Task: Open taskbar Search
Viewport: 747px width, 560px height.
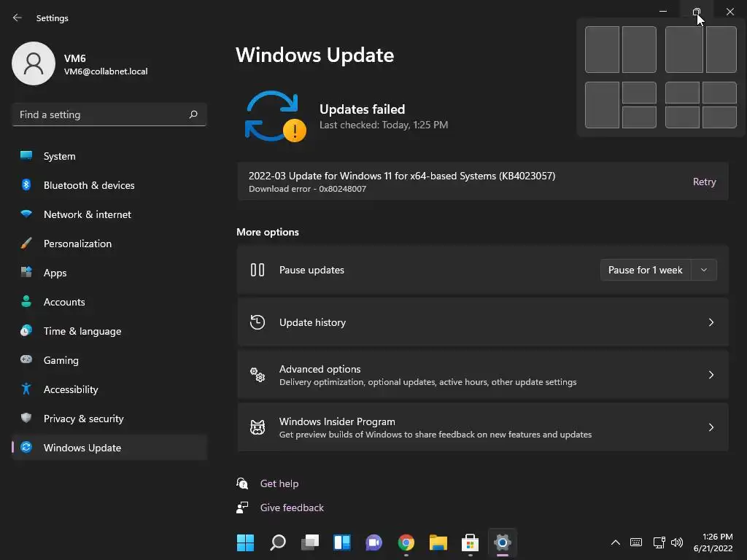Action: tap(278, 542)
